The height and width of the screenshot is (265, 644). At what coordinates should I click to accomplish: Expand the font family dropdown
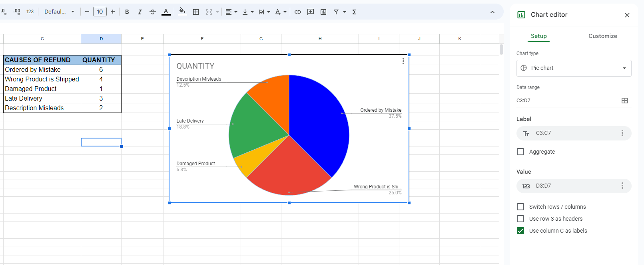point(59,12)
